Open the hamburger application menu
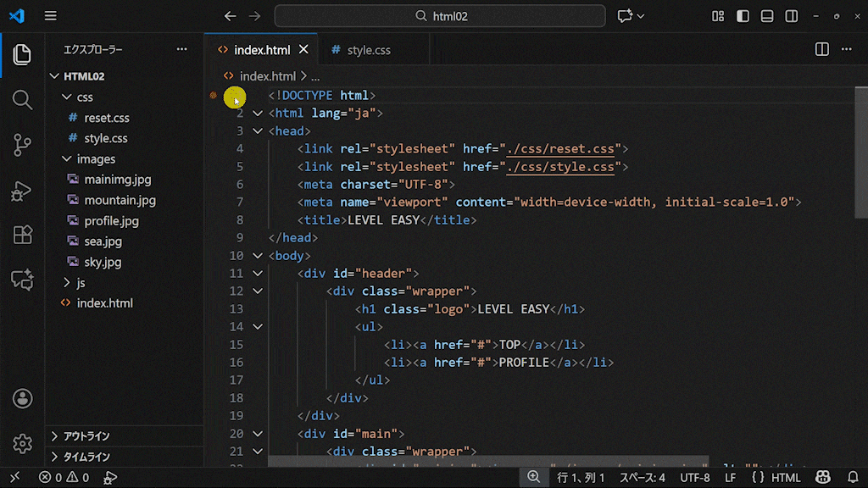The image size is (868, 488). [x=51, y=16]
